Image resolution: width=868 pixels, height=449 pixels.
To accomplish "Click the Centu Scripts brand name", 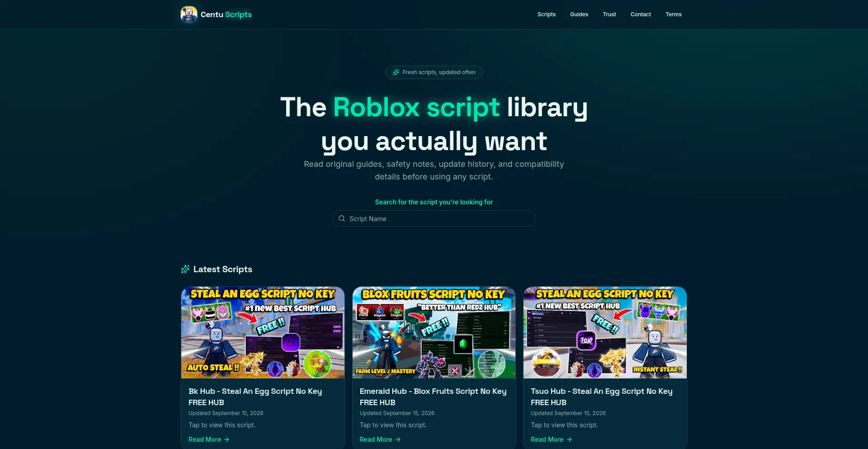I will point(226,14).
